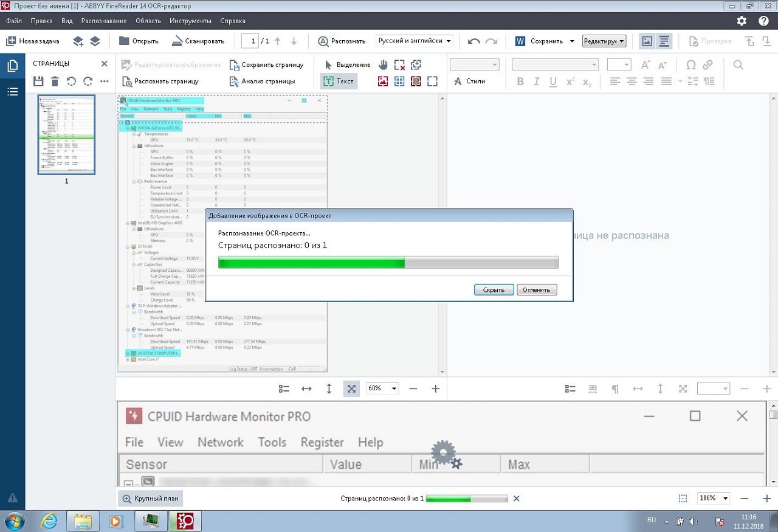Toggle the image pane view button

pyautogui.click(x=647, y=41)
